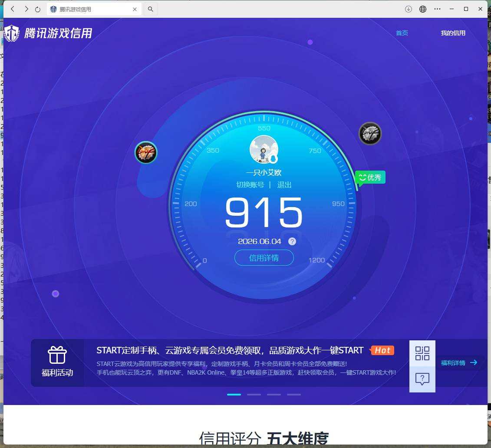Open the downloads icon in title bar
Viewport: 491px width, 448px height.
(409, 9)
